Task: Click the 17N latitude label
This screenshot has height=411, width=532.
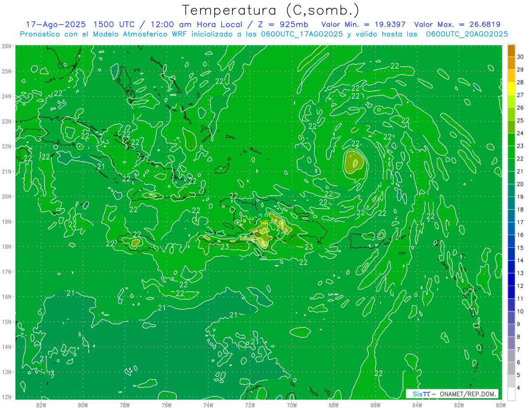Action: click(7, 271)
